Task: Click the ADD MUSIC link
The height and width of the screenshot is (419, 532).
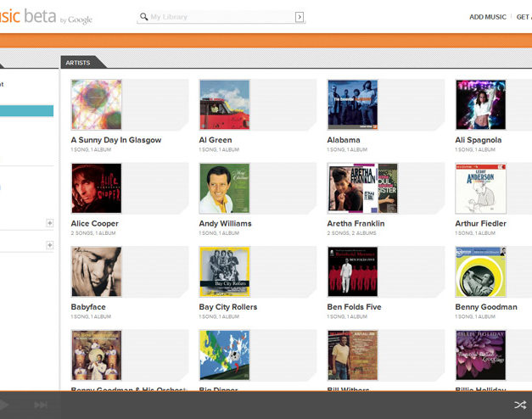Action: click(488, 17)
